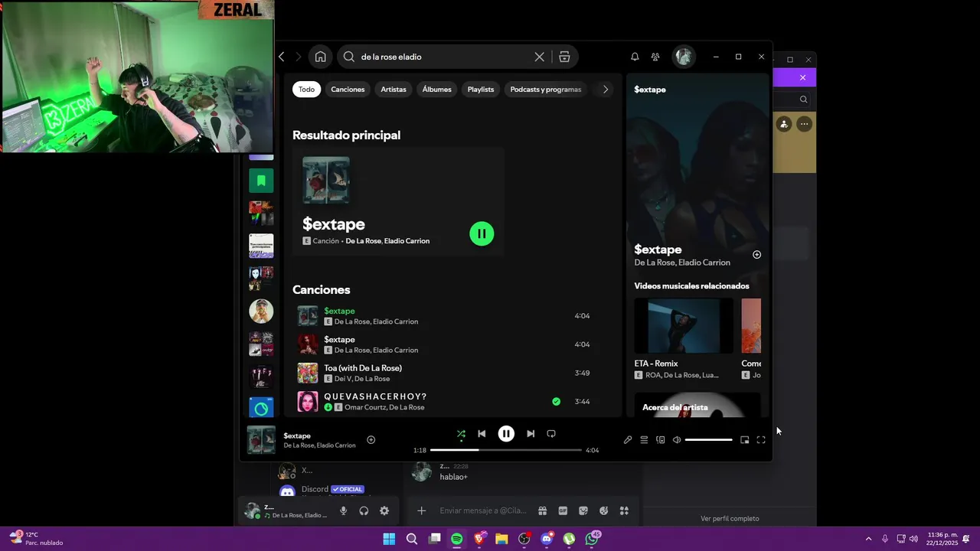The width and height of the screenshot is (980, 551).
Task: Open WhatsApp from the taskbar
Action: coord(592,539)
